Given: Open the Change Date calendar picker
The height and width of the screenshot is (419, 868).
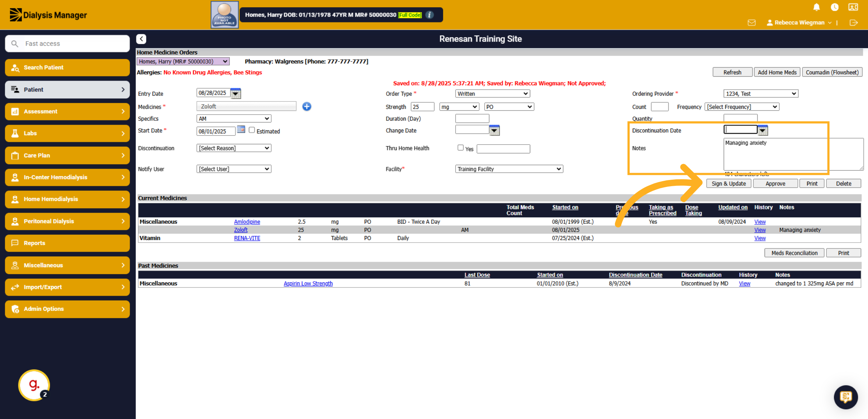Looking at the screenshot, I should coord(494,130).
